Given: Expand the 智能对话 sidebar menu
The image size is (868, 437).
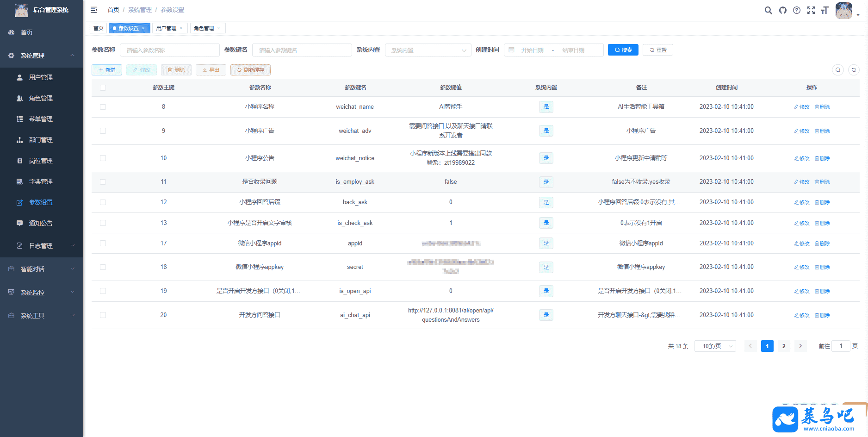Looking at the screenshot, I should [42, 269].
